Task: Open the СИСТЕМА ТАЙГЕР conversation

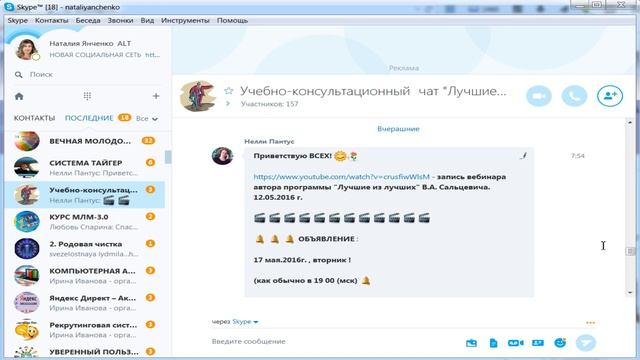Action: pos(85,167)
